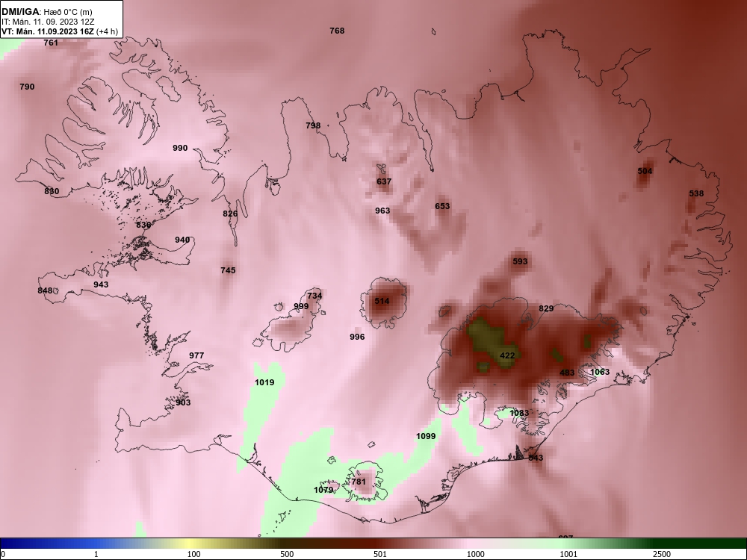Viewport: 747px width, 560px height.
Task: Click the 653 map value
Action: tap(442, 206)
